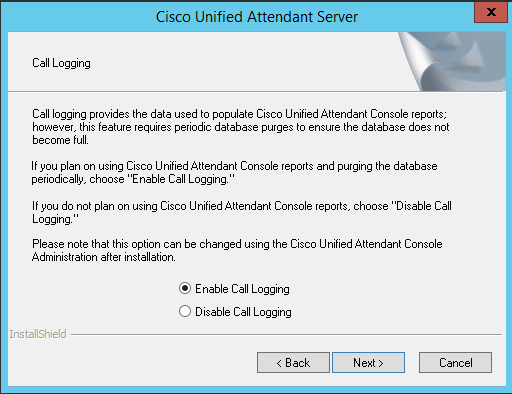This screenshot has height=394, width=512.
Task: Proceed by clicking the Next button
Action: pyautogui.click(x=368, y=363)
